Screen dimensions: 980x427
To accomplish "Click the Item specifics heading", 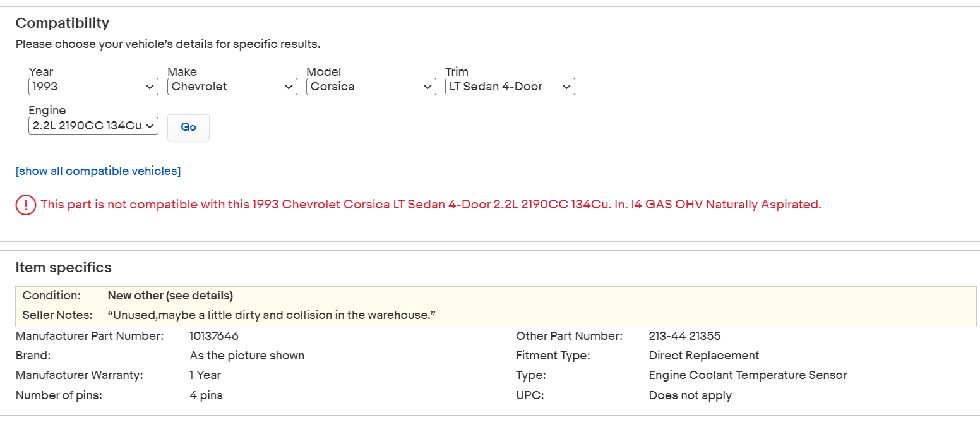I will (x=63, y=268).
